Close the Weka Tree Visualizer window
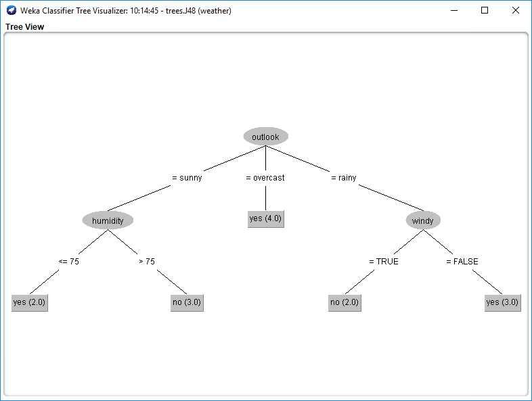This screenshot has height=401, width=532. [516, 10]
